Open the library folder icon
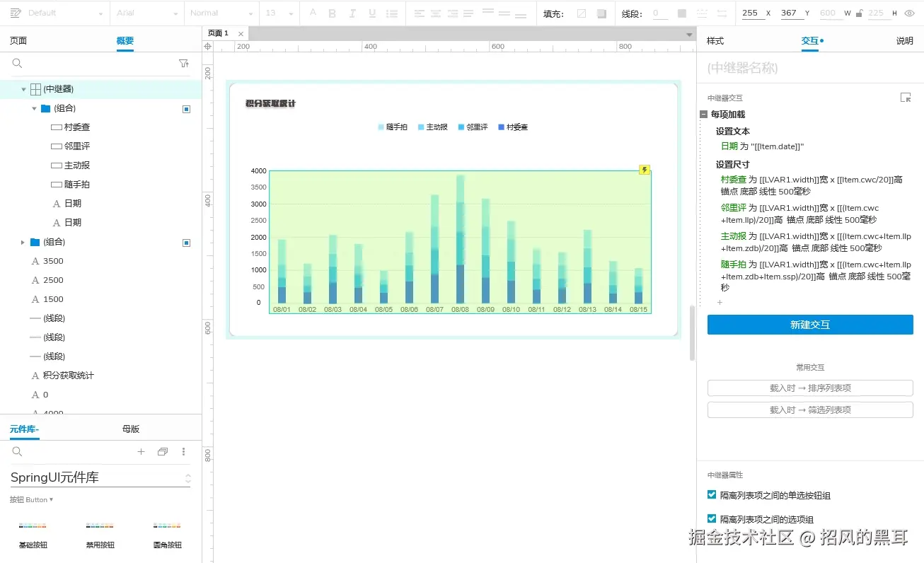 [163, 451]
